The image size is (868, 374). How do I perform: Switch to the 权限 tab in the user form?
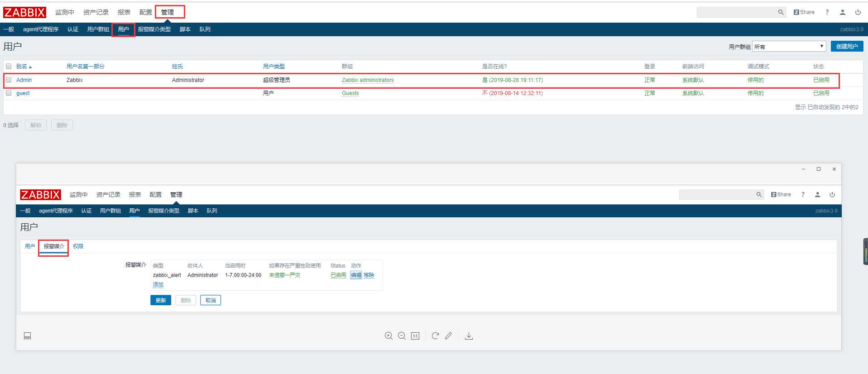click(x=78, y=246)
